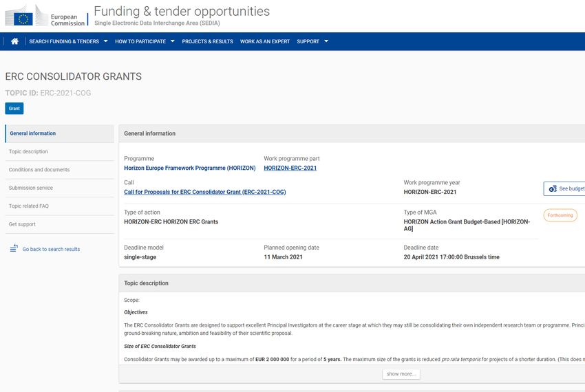
Task: Click the Forthcoming status badge
Action: (560, 215)
